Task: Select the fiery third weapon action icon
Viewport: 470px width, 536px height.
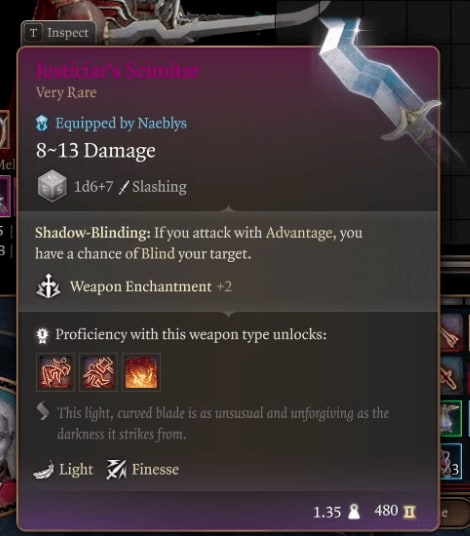Action: pos(141,372)
